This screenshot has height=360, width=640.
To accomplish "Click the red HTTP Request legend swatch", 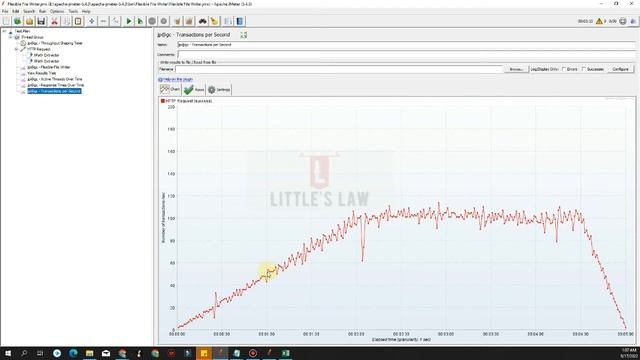I will [162, 101].
